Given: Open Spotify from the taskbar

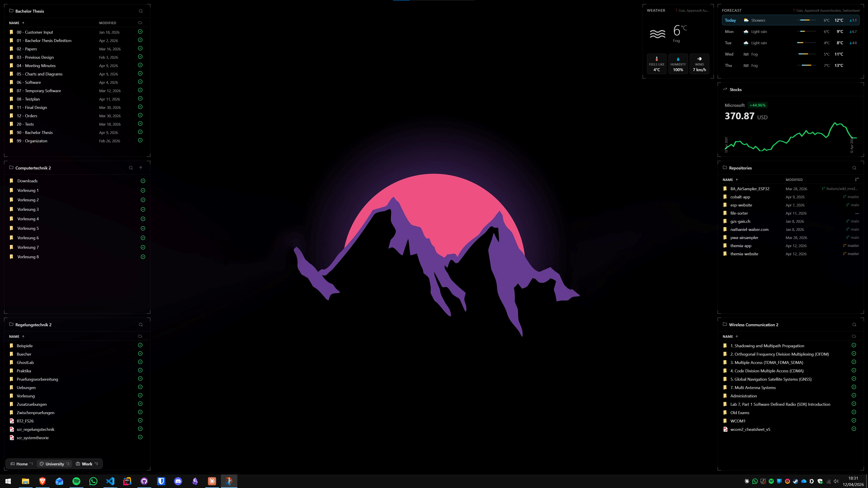Looking at the screenshot, I should click(x=76, y=481).
